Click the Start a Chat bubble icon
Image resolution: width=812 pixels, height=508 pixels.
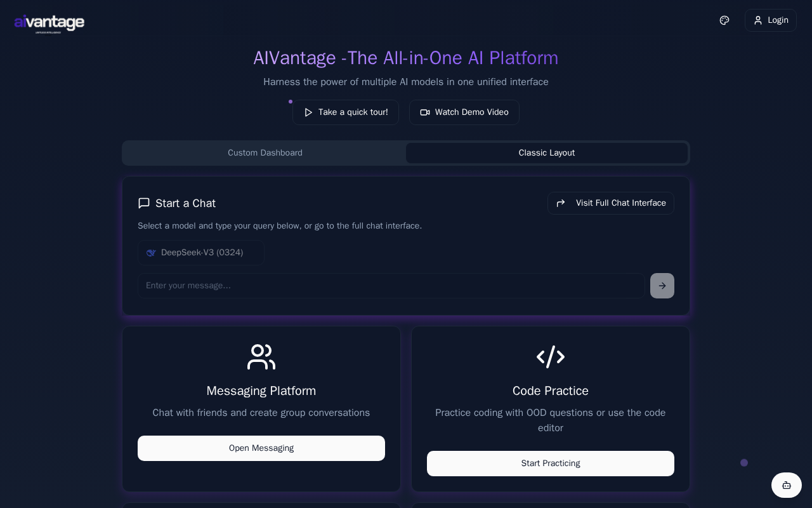[144, 203]
